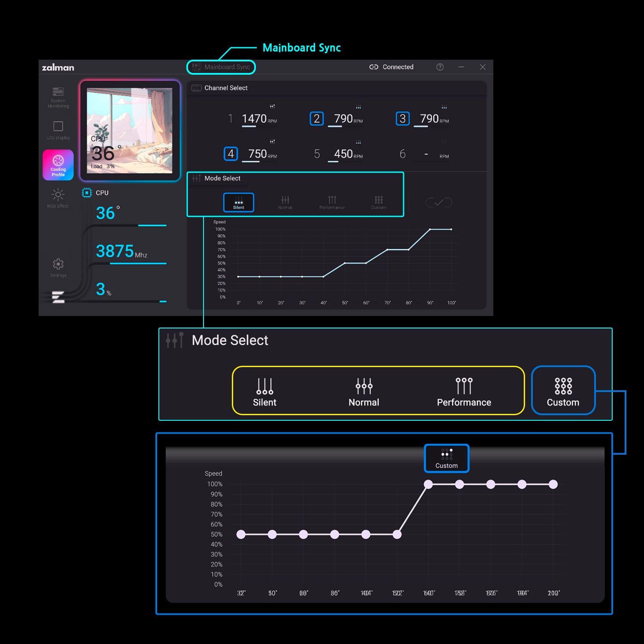The width and height of the screenshot is (644, 644).
Task: Click the LCD preview thumbnail image
Action: click(x=130, y=131)
